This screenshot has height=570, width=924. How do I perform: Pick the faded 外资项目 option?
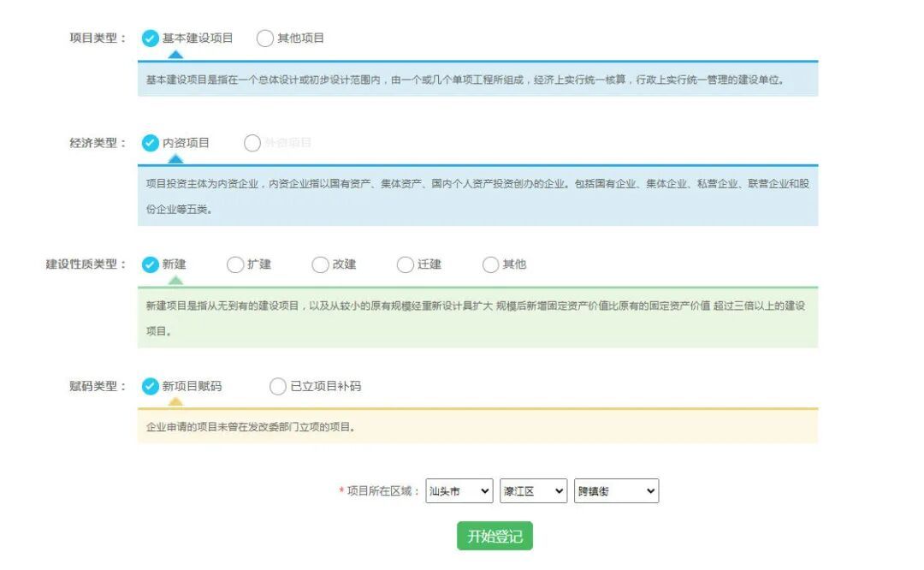(x=252, y=143)
